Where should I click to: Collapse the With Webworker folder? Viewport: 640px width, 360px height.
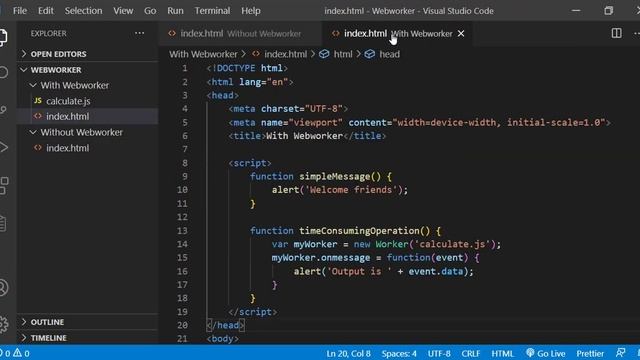(x=75, y=85)
